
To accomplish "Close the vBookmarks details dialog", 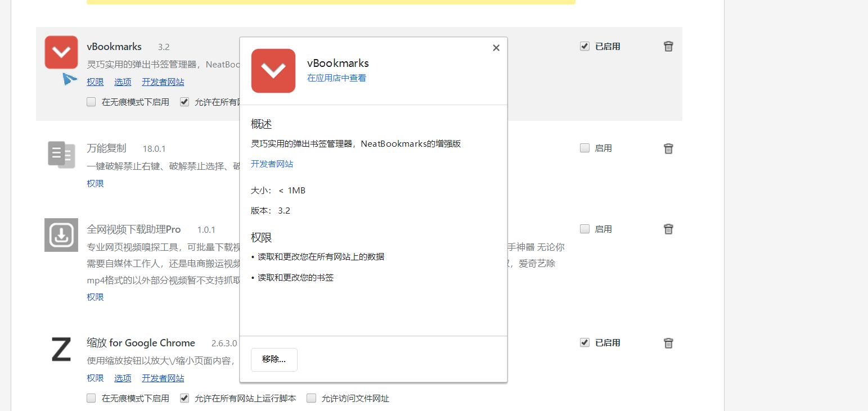I will pos(496,48).
